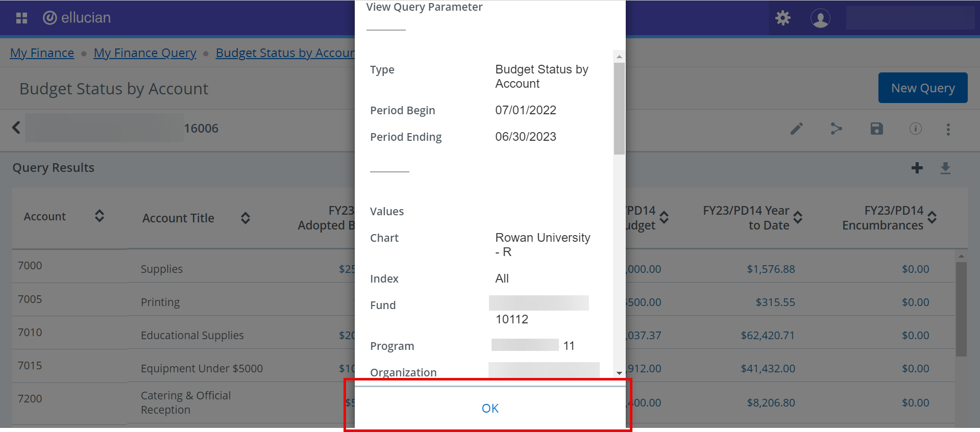980x432 pixels.
Task: Go to My Finance breadcrumb link
Action: point(42,53)
